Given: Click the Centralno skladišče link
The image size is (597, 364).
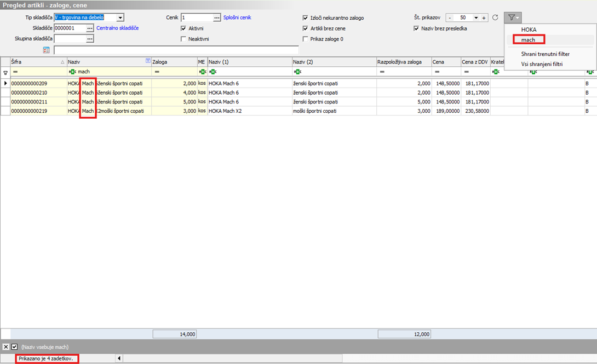Looking at the screenshot, I should click(117, 28).
